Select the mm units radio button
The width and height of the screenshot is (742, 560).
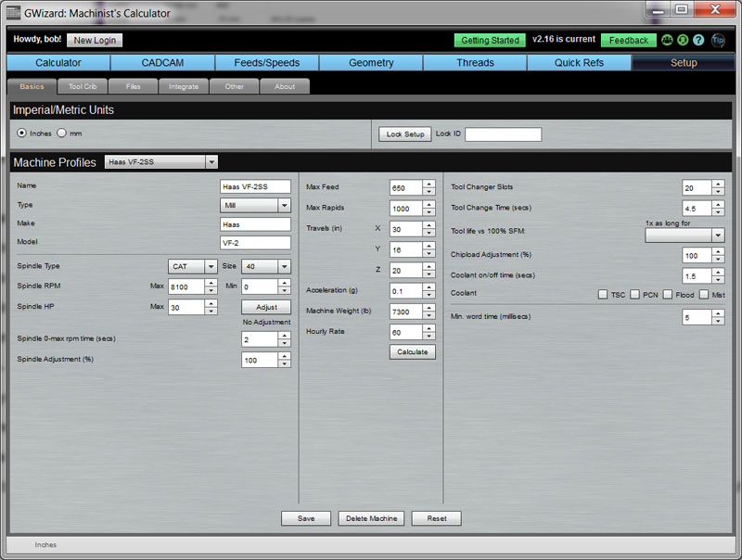pyautogui.click(x=61, y=133)
